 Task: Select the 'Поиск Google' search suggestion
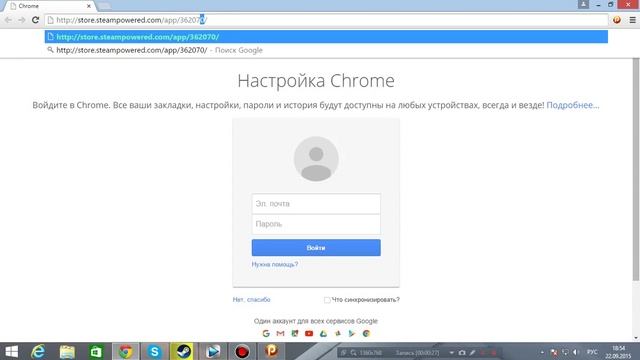coord(326,50)
